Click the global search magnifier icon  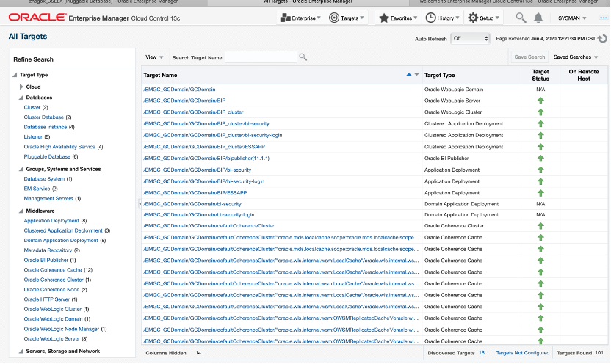521,18
